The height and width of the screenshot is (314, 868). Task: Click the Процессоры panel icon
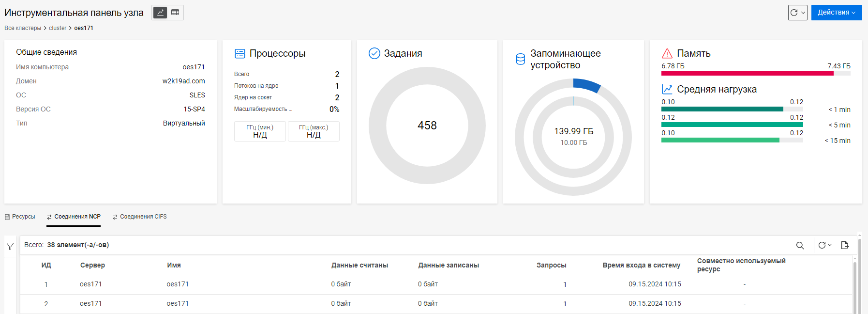(239, 53)
